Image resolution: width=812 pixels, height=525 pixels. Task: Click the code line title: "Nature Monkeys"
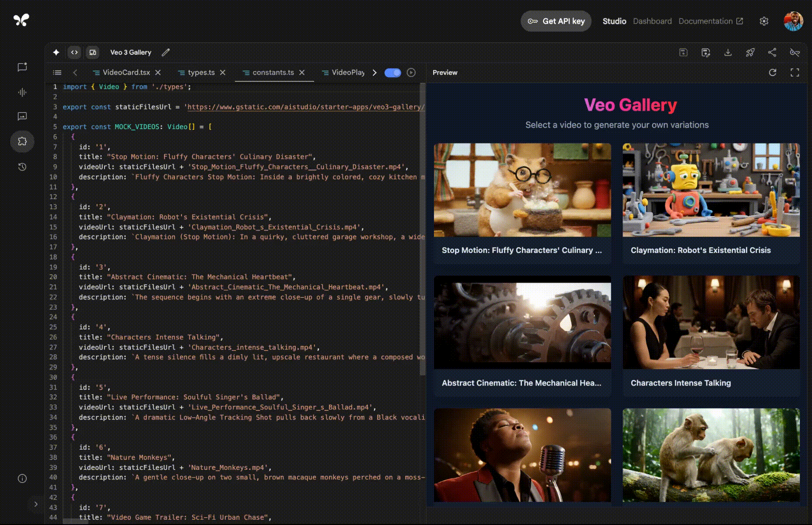click(x=127, y=458)
